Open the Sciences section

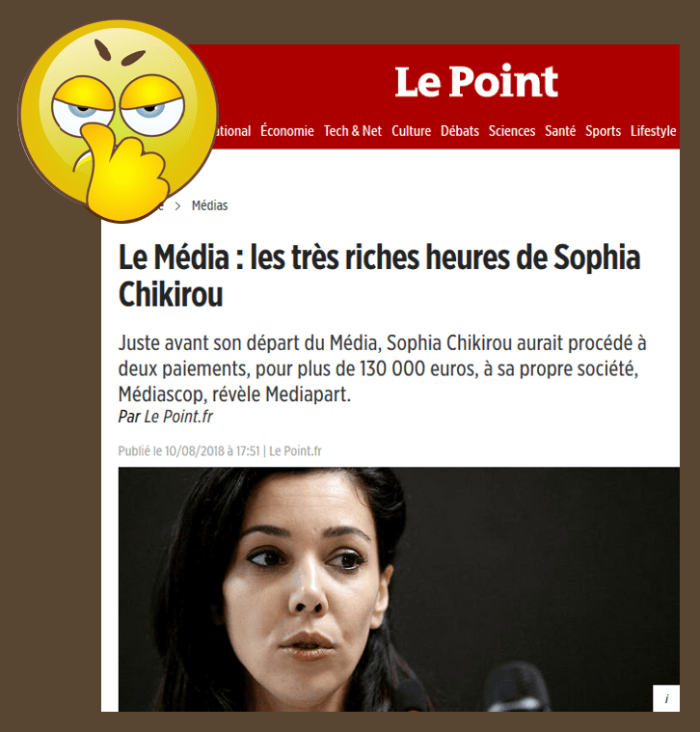coord(512,131)
